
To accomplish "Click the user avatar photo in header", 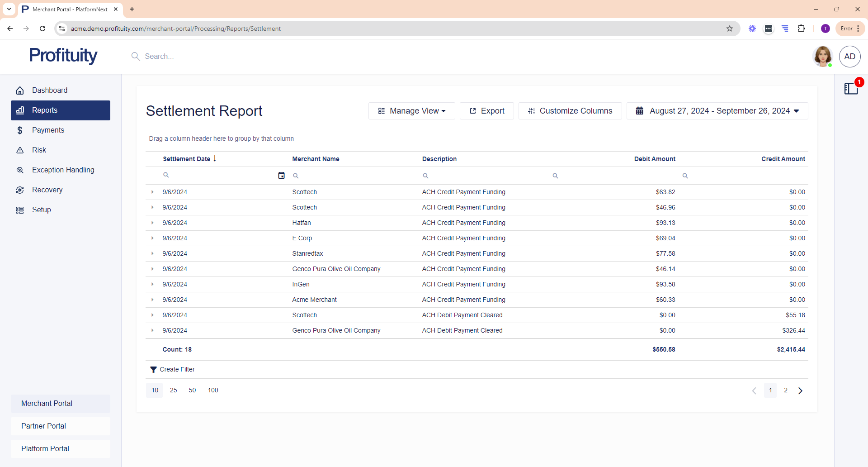I will click(822, 57).
